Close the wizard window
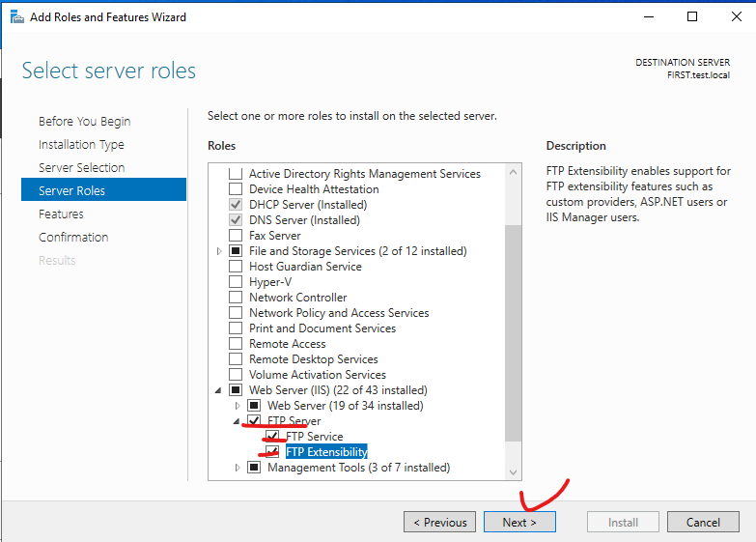 pos(737,16)
